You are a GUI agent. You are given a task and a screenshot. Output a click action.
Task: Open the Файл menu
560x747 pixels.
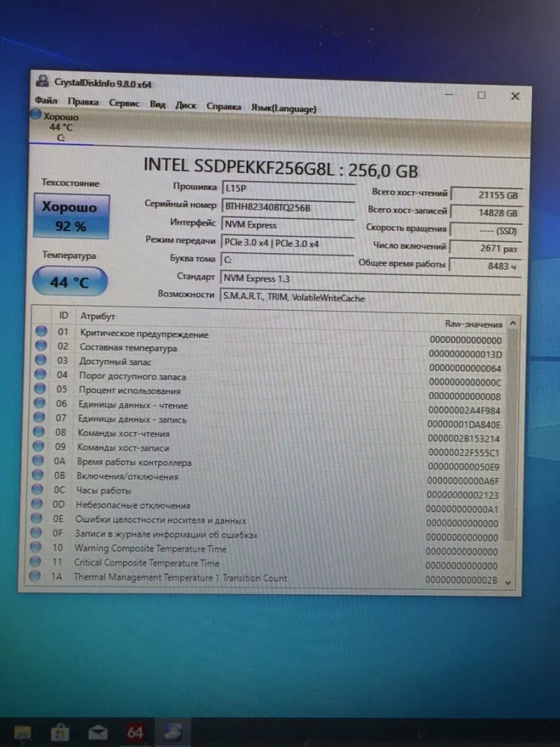pyautogui.click(x=45, y=101)
